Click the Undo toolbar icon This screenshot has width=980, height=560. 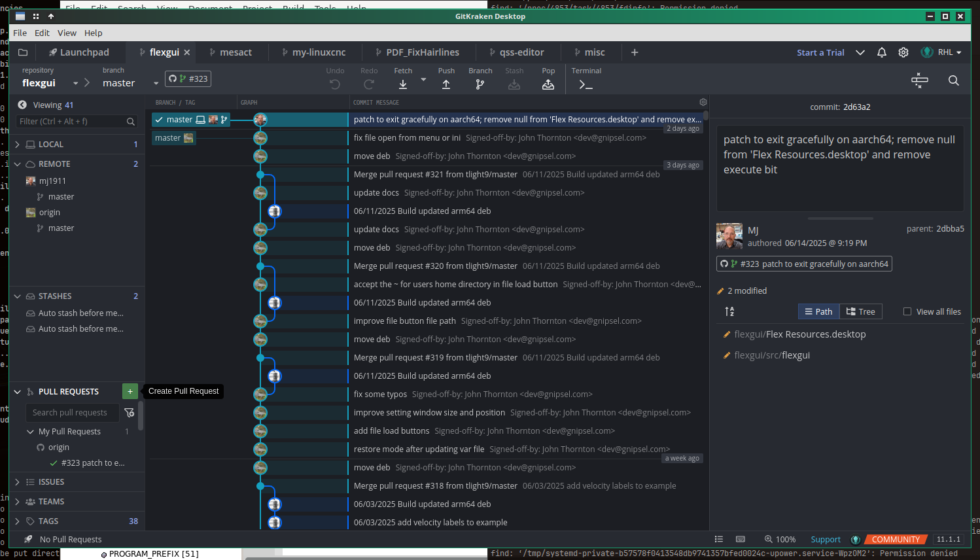pyautogui.click(x=335, y=84)
